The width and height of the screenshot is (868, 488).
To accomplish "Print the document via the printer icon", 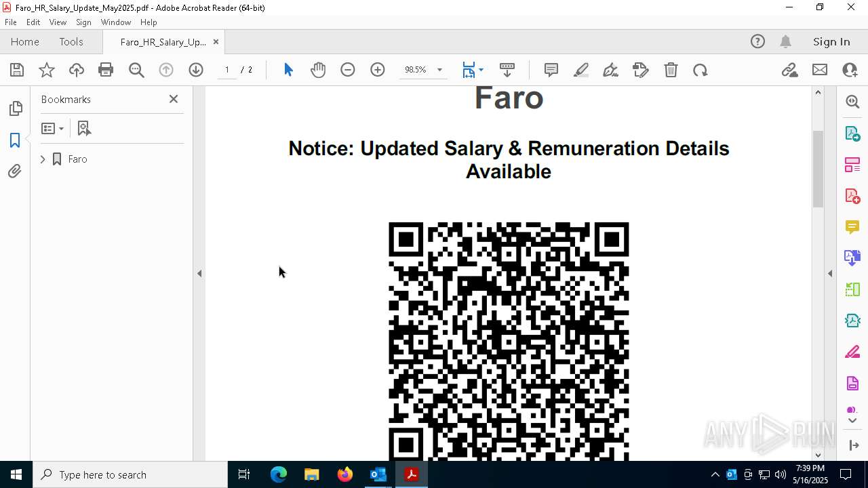I will point(106,70).
